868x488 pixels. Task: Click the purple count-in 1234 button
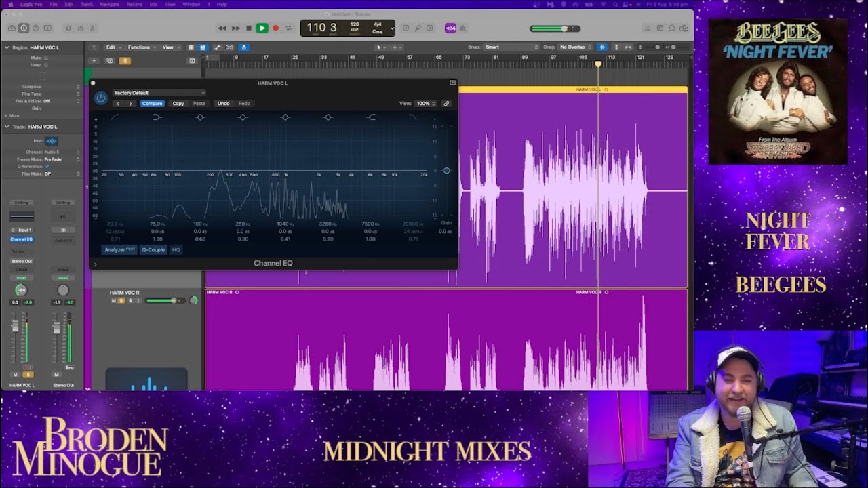click(x=450, y=28)
